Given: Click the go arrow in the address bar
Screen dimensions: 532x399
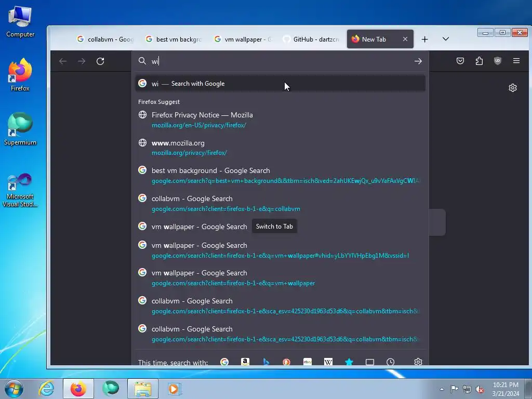Looking at the screenshot, I should click(418, 61).
